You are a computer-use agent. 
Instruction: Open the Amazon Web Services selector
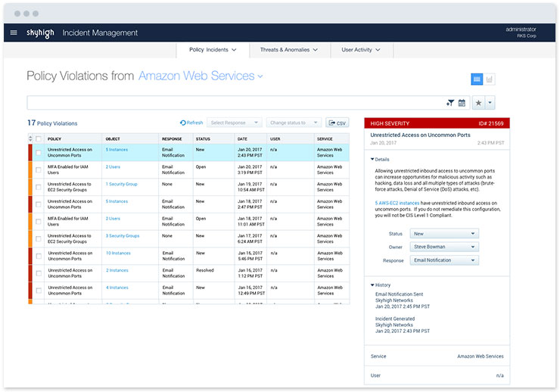(x=201, y=76)
